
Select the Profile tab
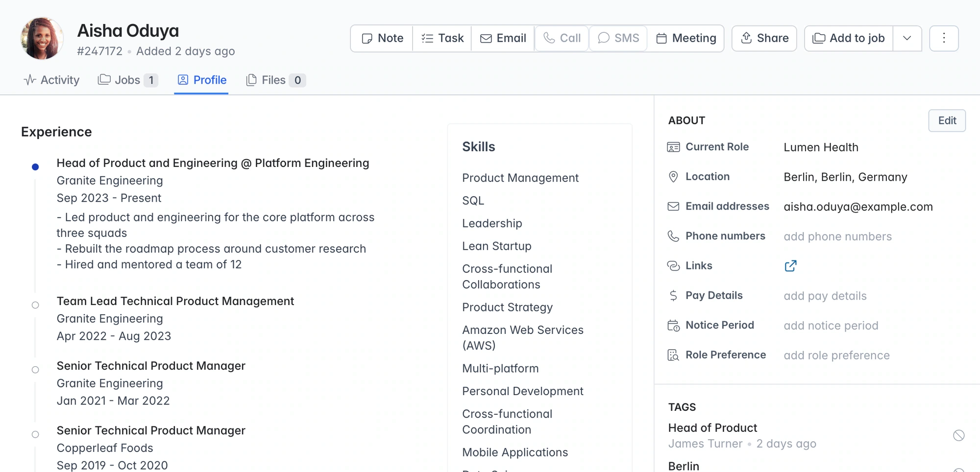pyautogui.click(x=201, y=80)
